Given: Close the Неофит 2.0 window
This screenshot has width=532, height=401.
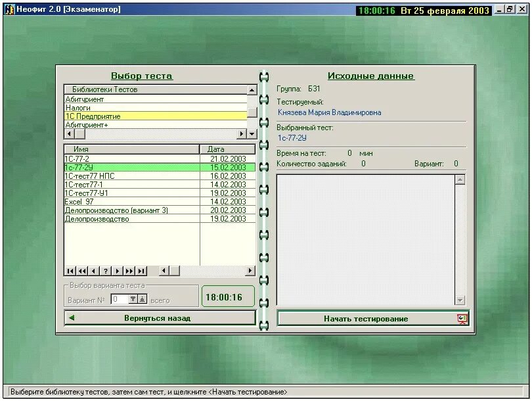Looking at the screenshot, I should [523, 9].
